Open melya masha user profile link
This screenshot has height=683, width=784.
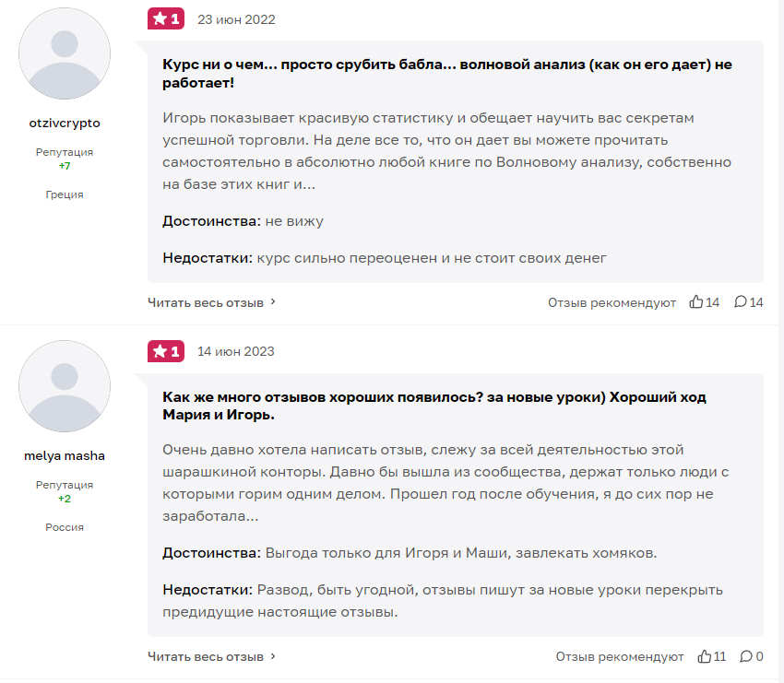pos(65,455)
